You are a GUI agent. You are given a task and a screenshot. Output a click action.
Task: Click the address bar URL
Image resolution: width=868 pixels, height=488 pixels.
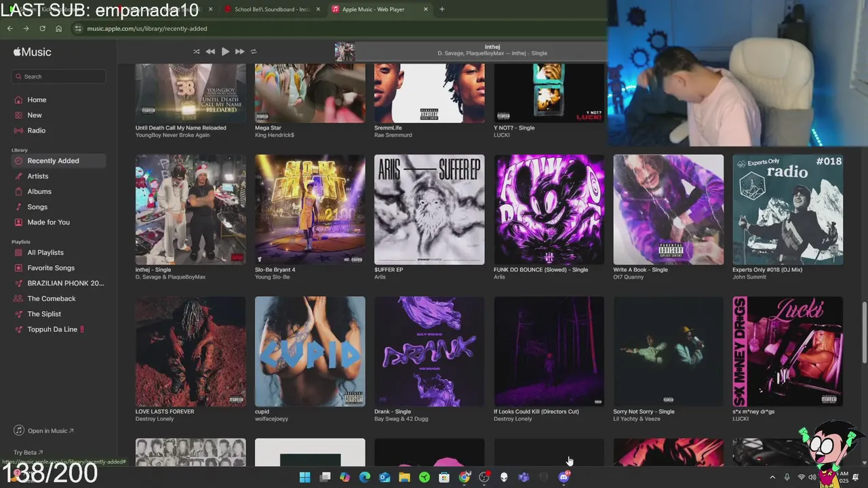147,28
